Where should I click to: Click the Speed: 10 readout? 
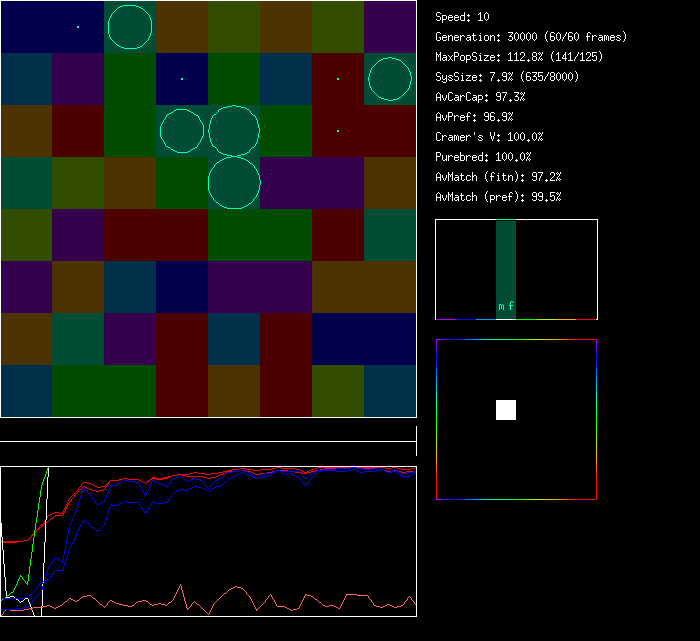(462, 17)
